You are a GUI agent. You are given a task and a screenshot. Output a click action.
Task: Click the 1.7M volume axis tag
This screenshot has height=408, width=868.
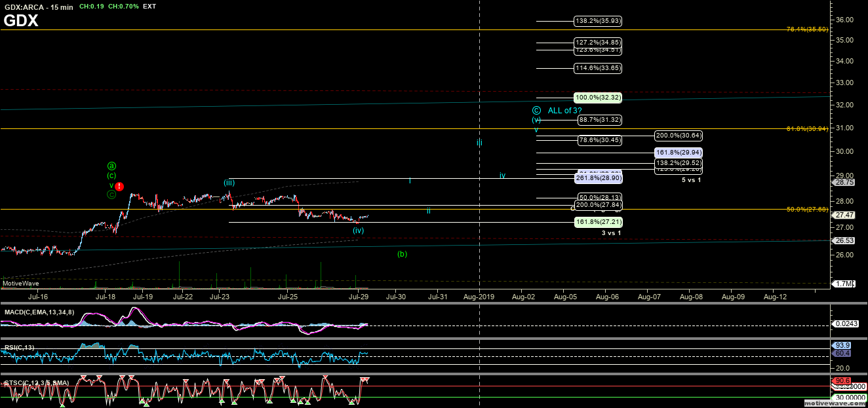845,284
